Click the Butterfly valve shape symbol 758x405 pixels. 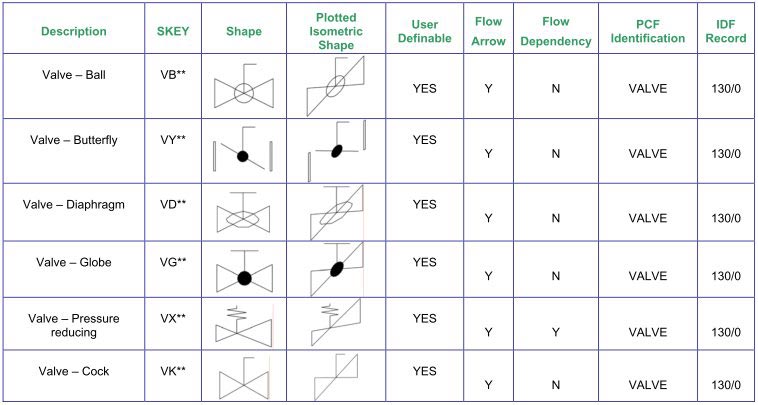[x=243, y=154]
